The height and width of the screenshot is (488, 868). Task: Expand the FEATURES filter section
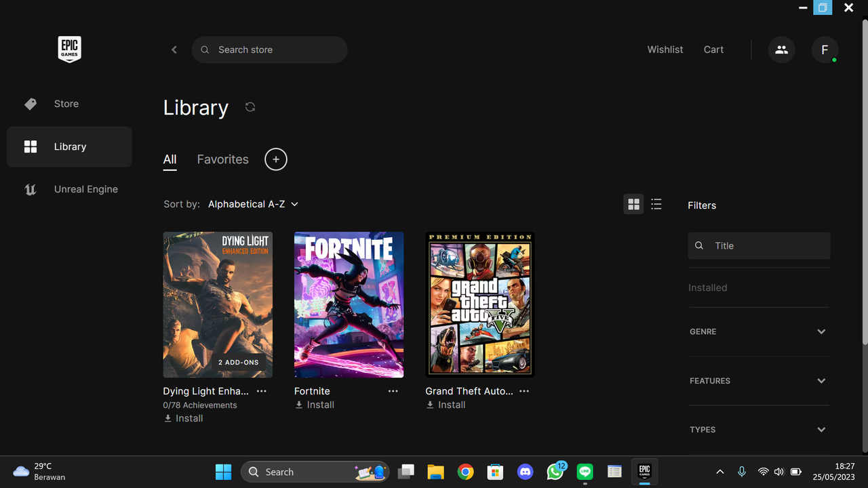(759, 381)
